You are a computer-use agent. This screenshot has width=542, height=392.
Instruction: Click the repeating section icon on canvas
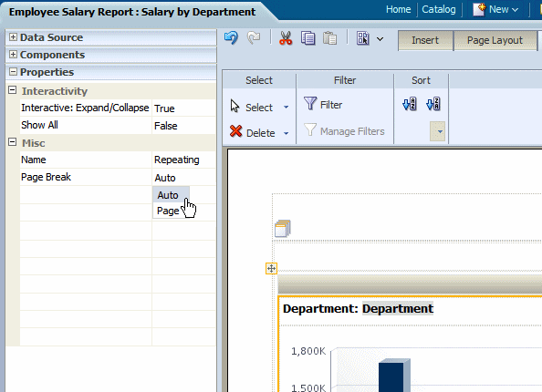click(283, 228)
